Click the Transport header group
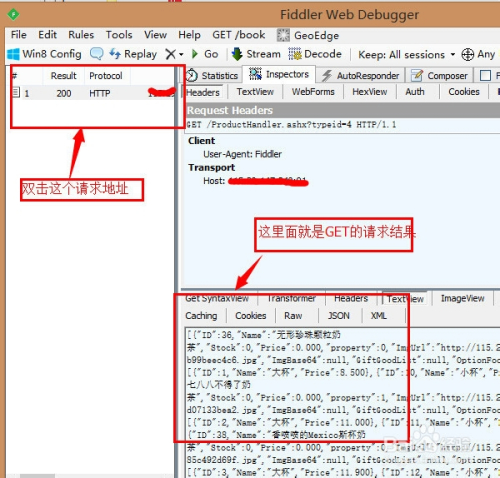This screenshot has height=478, width=500. pyautogui.click(x=211, y=167)
